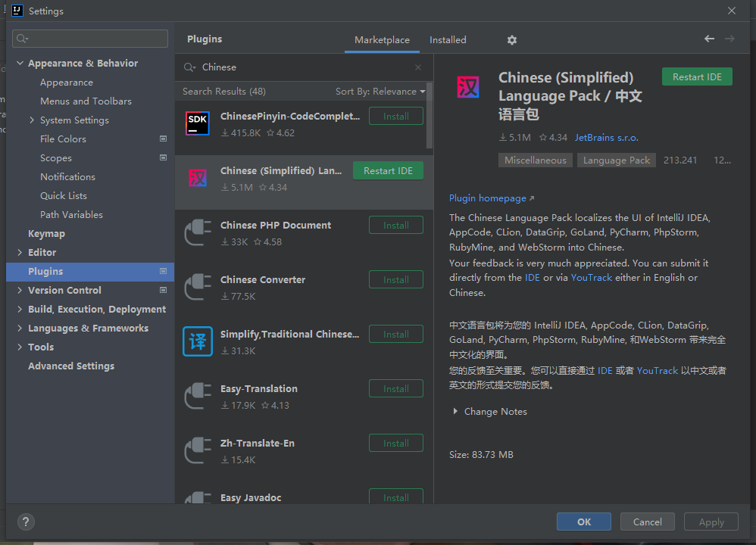756x545 pixels.
Task: Clear the Chinese search with X icon
Action: pos(418,67)
